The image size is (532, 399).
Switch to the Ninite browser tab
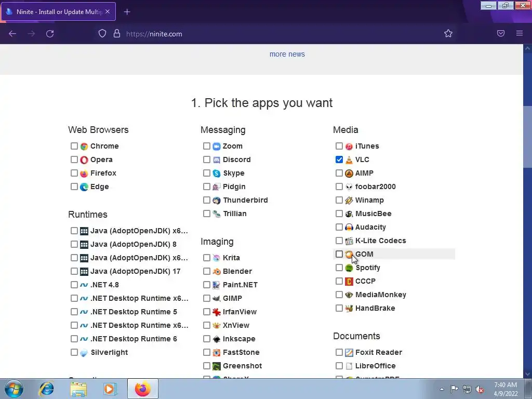58,11
